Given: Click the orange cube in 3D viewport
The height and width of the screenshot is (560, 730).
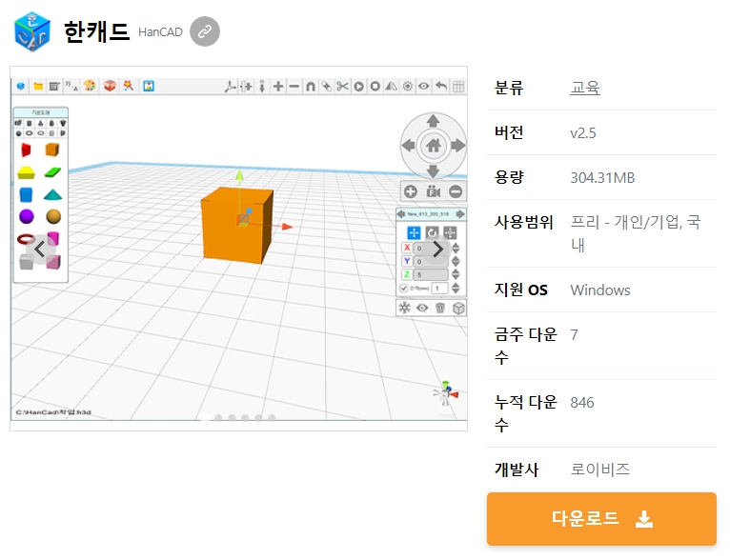Looking at the screenshot, I should (236, 225).
